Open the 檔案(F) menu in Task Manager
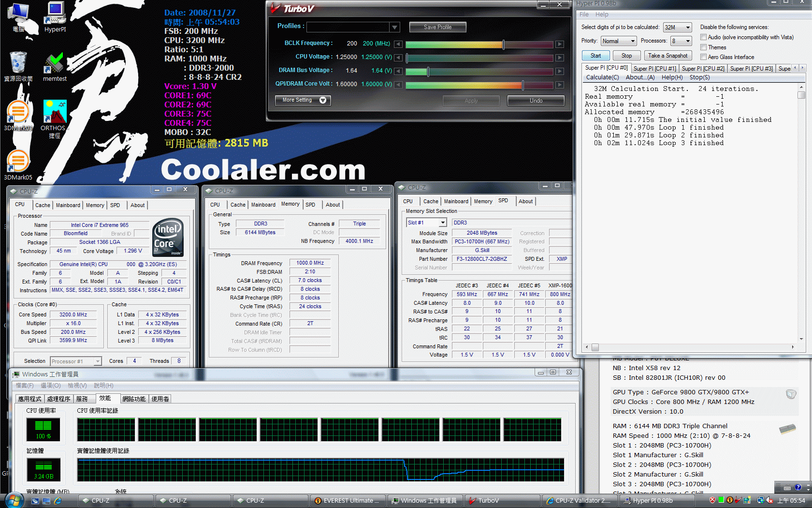 (x=25, y=386)
